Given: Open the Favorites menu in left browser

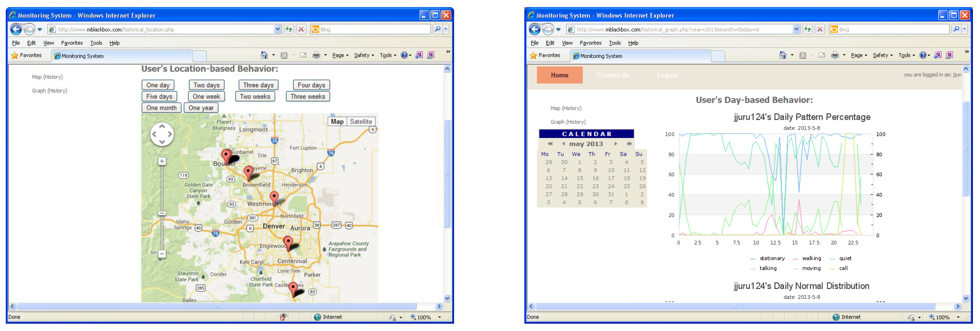Looking at the screenshot, I should click(x=72, y=43).
